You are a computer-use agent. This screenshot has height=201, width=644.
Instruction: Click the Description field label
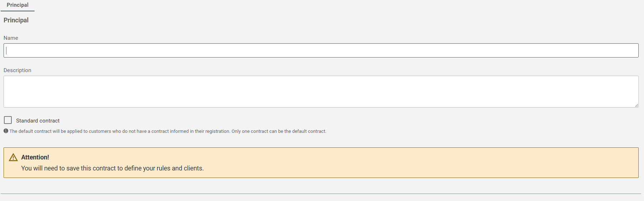pos(17,70)
